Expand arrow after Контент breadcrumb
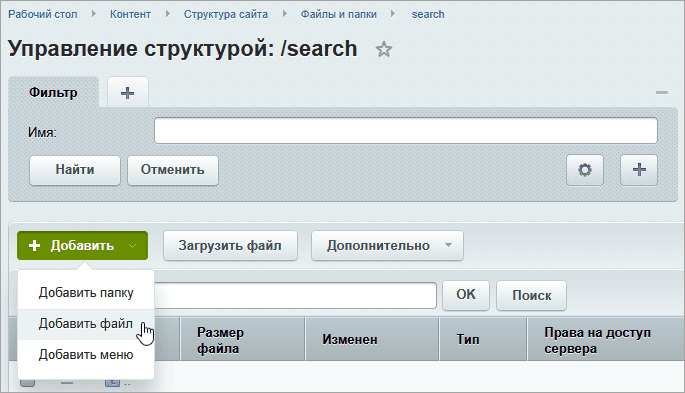 167,14
